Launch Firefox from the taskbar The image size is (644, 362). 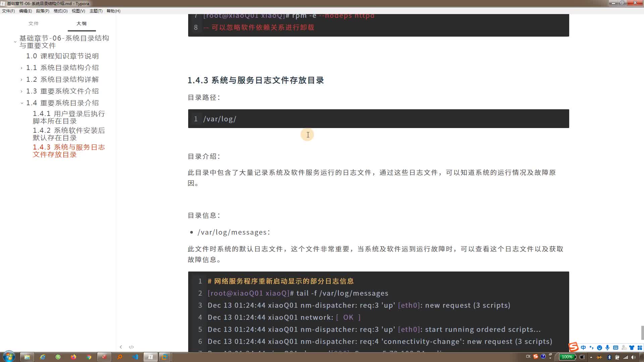point(73,357)
